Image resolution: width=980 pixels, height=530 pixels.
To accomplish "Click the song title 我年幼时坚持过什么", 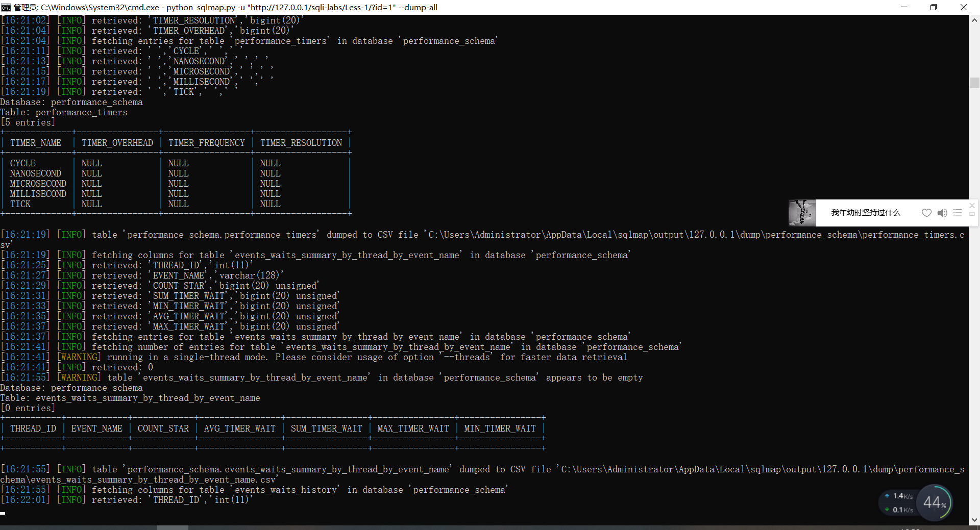I will click(x=865, y=213).
